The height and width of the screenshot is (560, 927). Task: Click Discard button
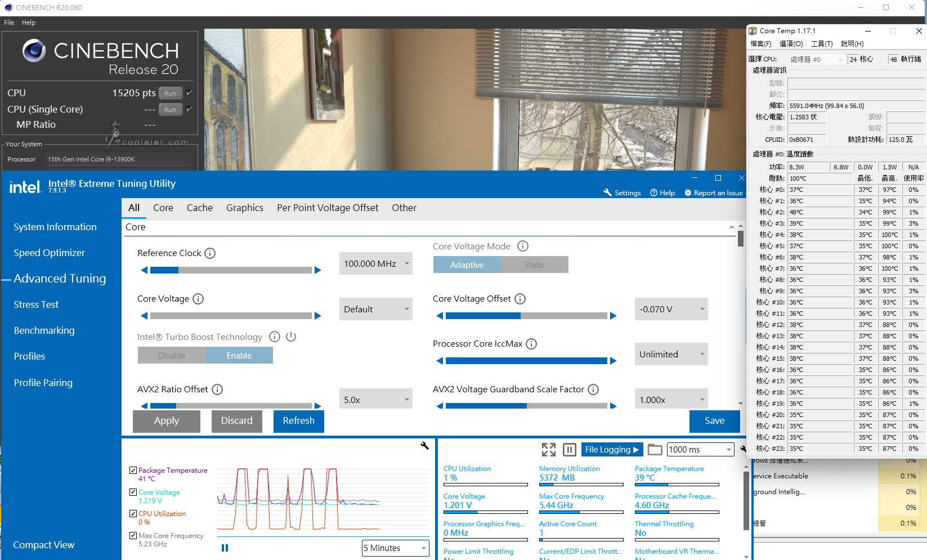(x=237, y=420)
